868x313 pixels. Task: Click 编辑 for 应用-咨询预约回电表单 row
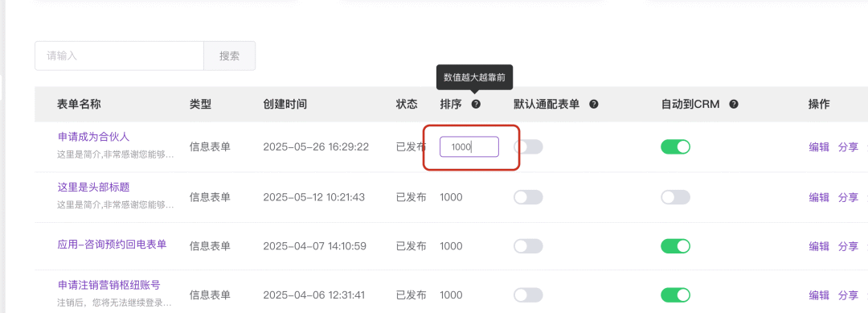coord(819,246)
